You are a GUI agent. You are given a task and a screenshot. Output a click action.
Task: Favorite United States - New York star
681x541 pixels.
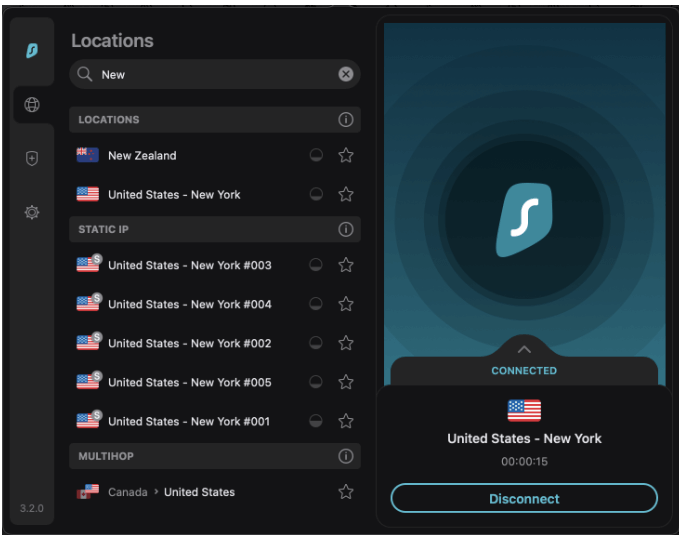click(x=346, y=194)
